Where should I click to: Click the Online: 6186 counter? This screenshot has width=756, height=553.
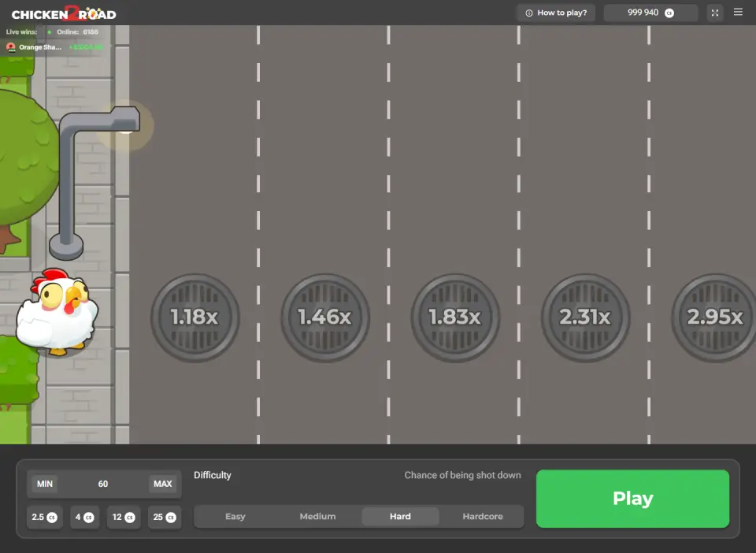77,32
